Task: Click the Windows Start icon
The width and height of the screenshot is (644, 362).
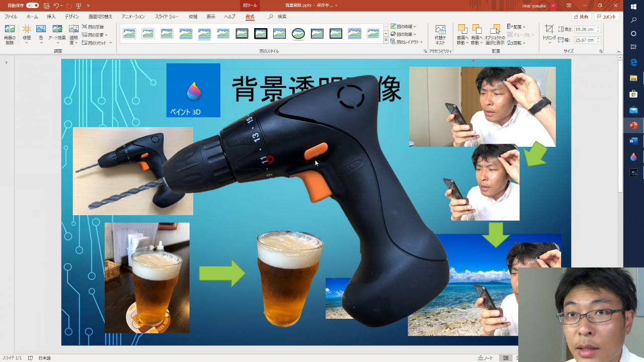Action: 633,7
